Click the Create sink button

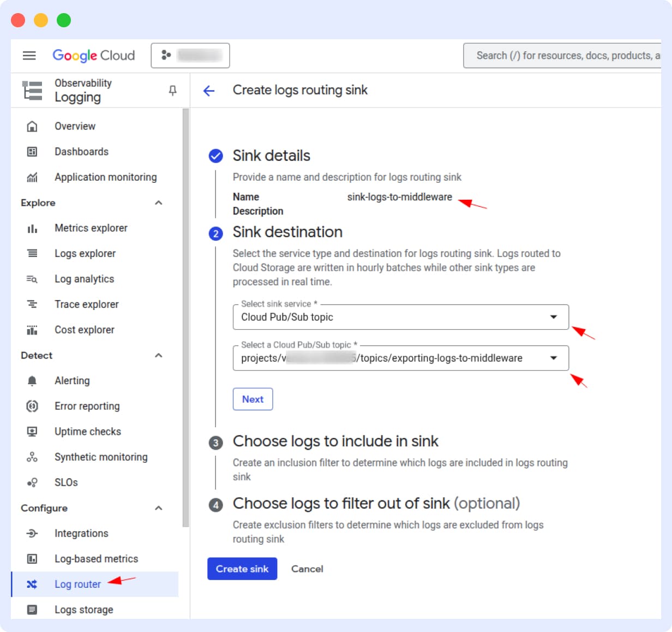[242, 569]
